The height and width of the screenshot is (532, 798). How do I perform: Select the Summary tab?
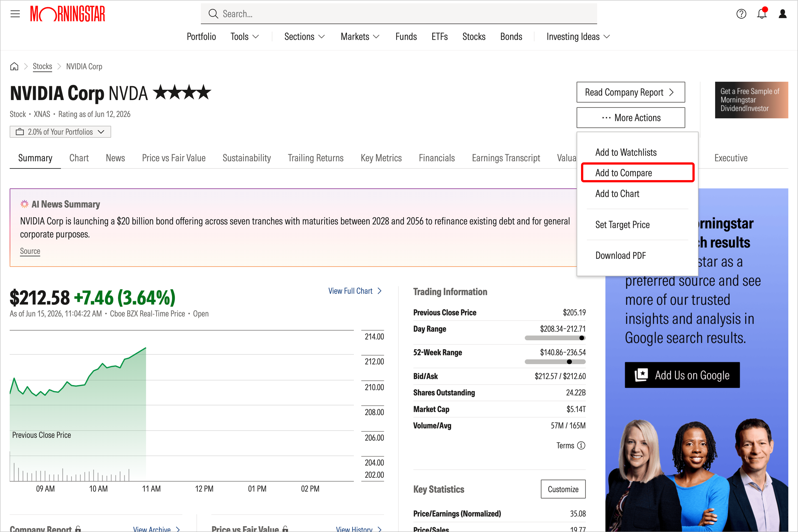point(35,158)
